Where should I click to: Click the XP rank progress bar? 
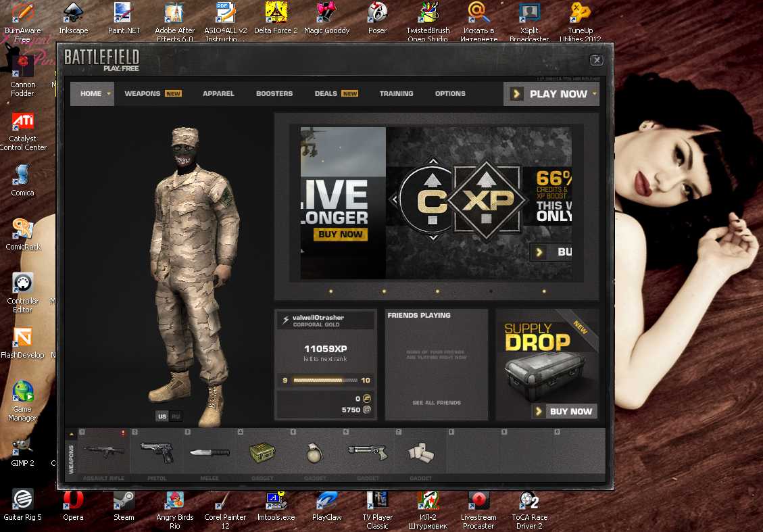point(325,380)
